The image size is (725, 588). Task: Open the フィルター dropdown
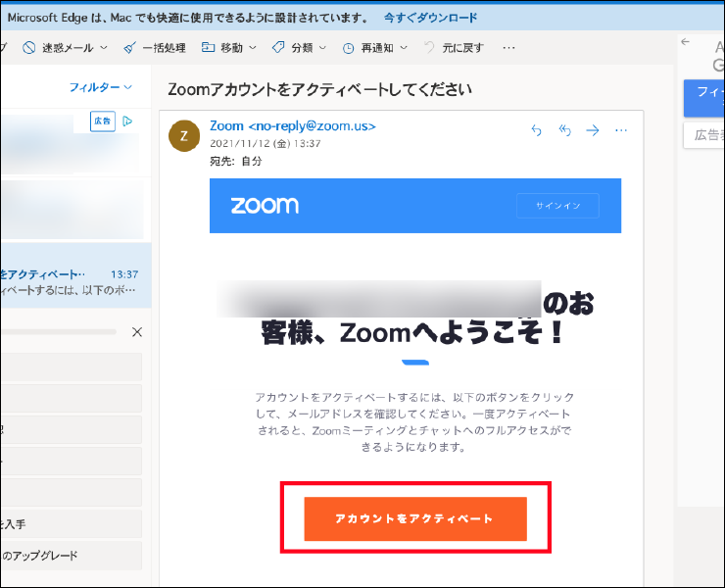(x=100, y=87)
